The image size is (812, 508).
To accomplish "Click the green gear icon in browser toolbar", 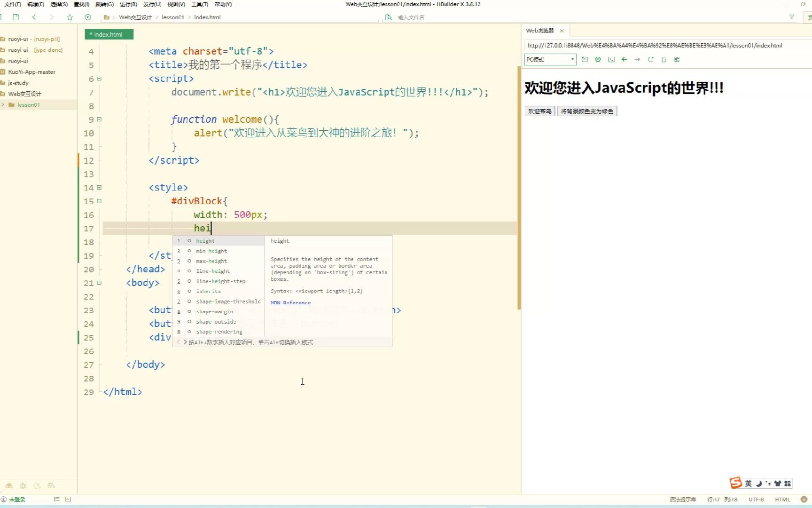I will point(598,60).
